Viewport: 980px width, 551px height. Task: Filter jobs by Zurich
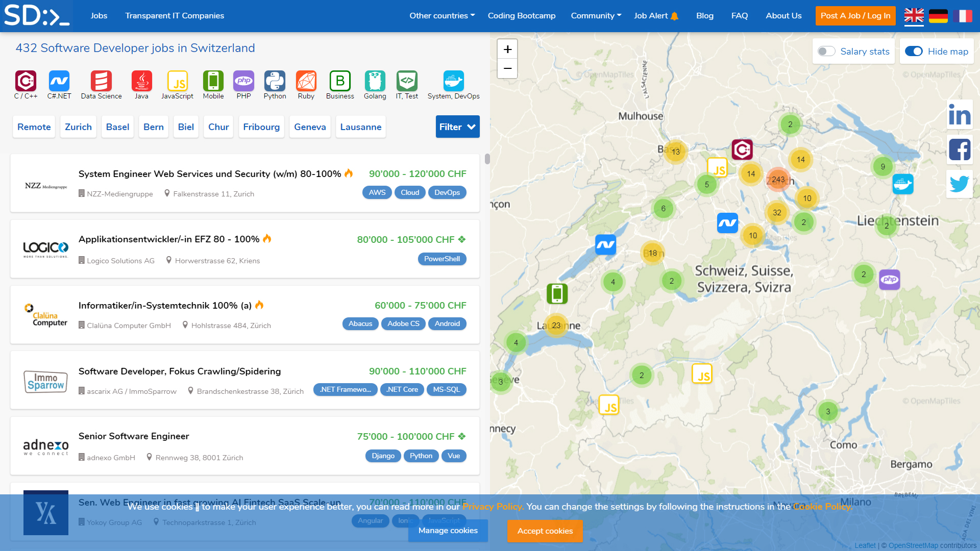coord(79,127)
